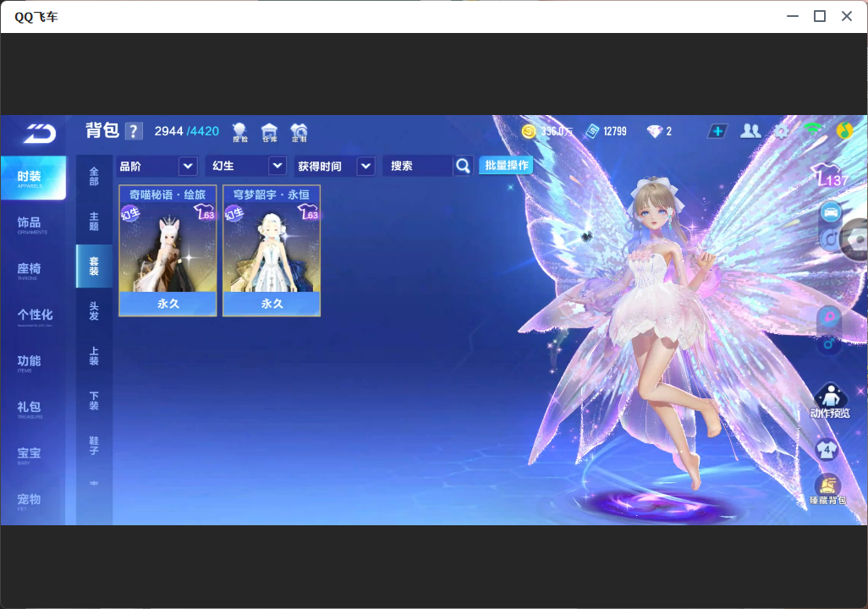Choose the 下装 bottoms subcategory
Viewport: 868px width, 609px height.
tap(94, 401)
